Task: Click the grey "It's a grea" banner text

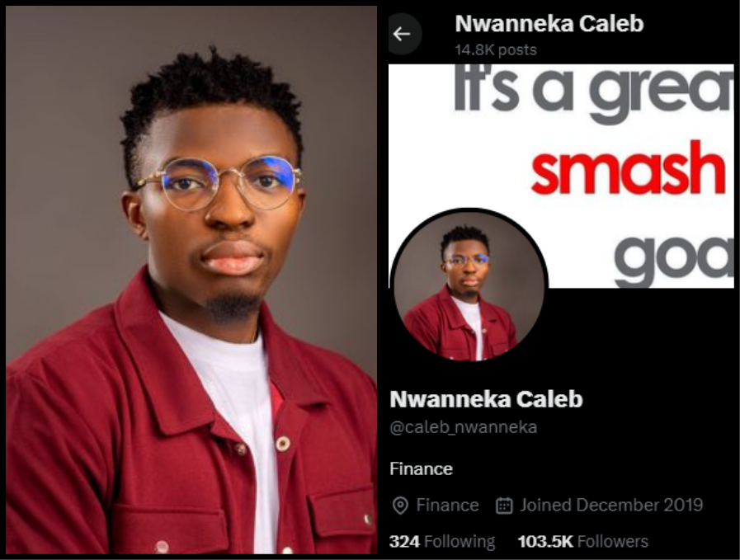Action: point(594,92)
